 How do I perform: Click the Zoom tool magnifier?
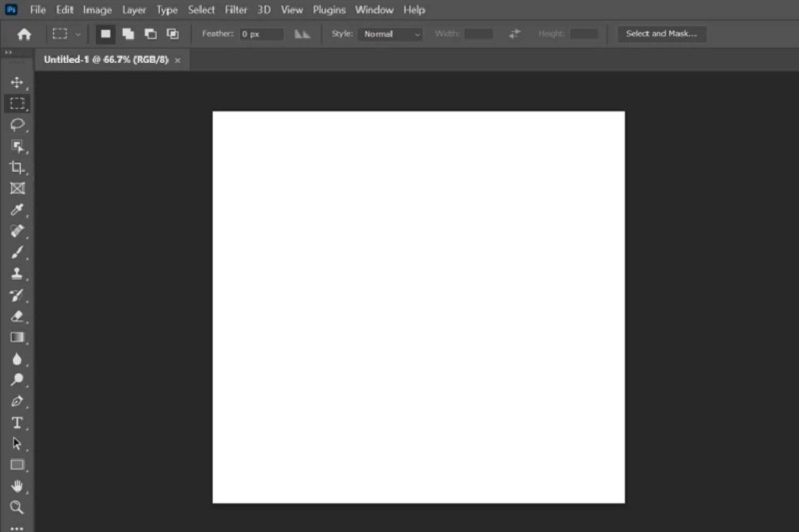[17, 507]
